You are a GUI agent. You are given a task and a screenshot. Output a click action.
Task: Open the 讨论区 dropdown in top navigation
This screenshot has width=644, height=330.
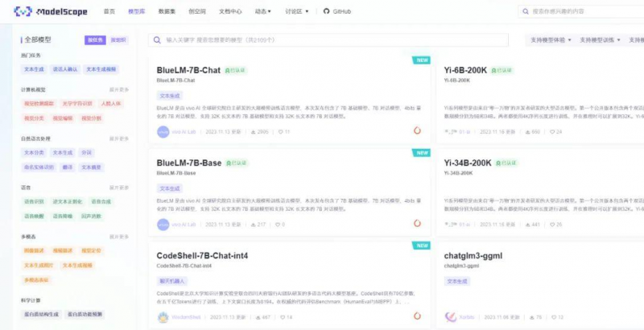[296, 11]
